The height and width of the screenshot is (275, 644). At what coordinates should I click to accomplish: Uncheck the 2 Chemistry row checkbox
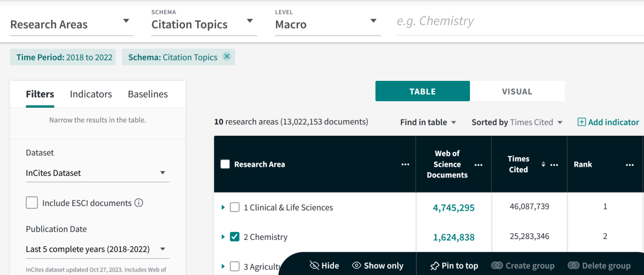(234, 237)
